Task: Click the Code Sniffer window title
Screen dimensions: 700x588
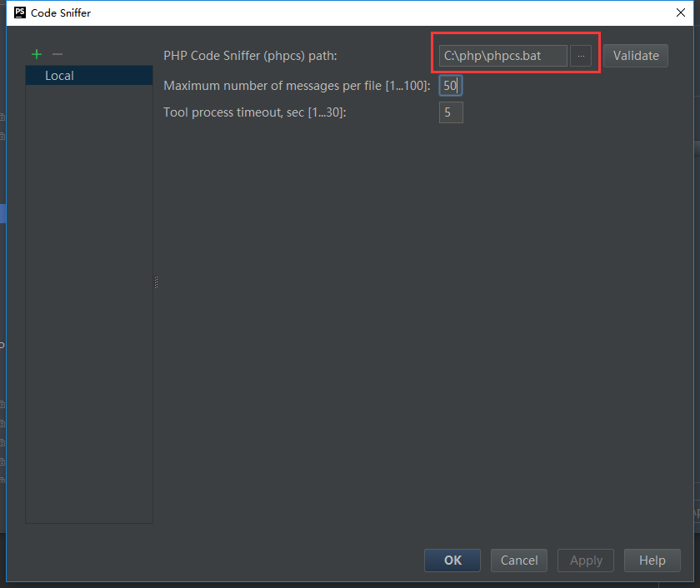Action: click(61, 13)
